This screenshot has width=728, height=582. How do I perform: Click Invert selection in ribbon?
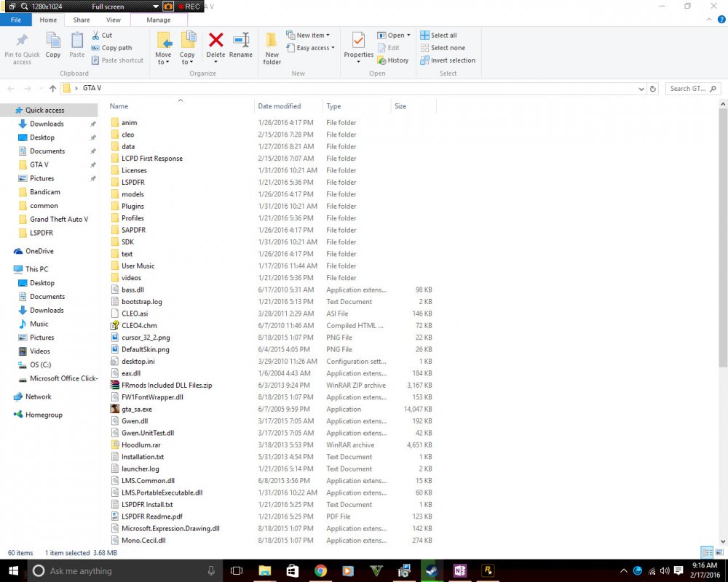tap(448, 60)
